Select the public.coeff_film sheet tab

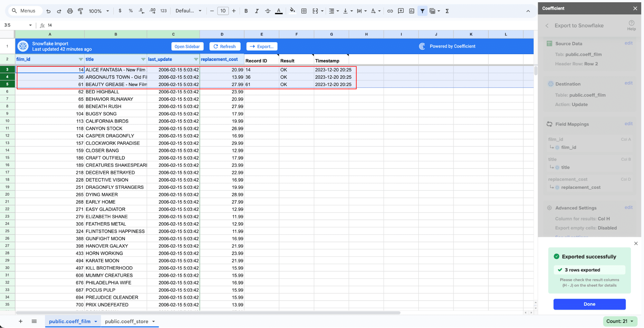(x=70, y=321)
